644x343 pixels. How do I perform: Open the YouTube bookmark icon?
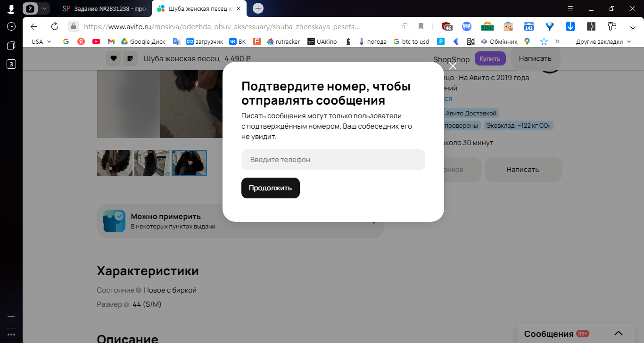coord(96,41)
